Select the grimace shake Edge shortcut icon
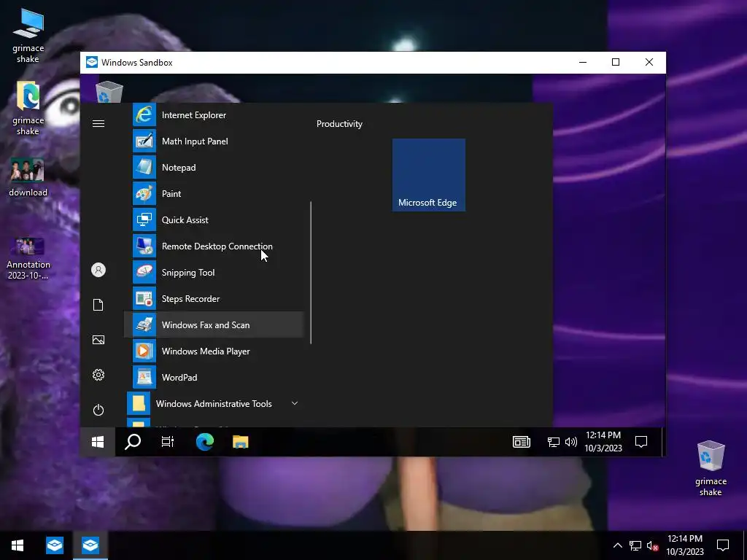 28,109
